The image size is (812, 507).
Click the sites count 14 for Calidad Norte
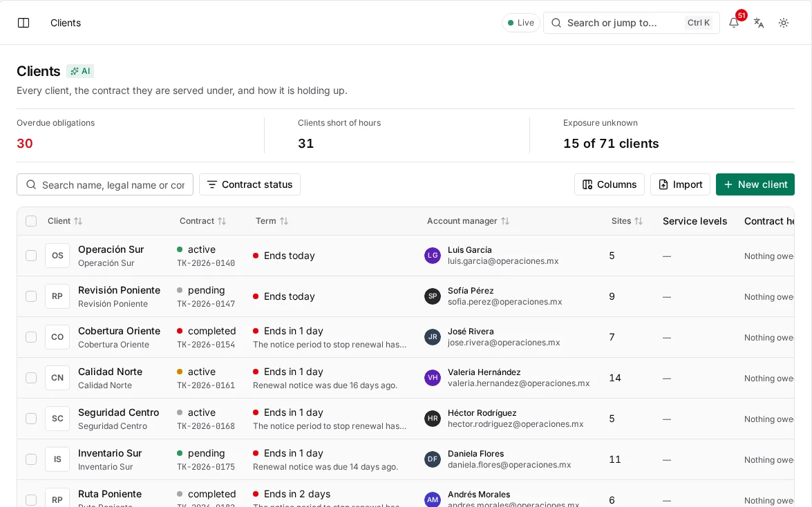(x=614, y=378)
